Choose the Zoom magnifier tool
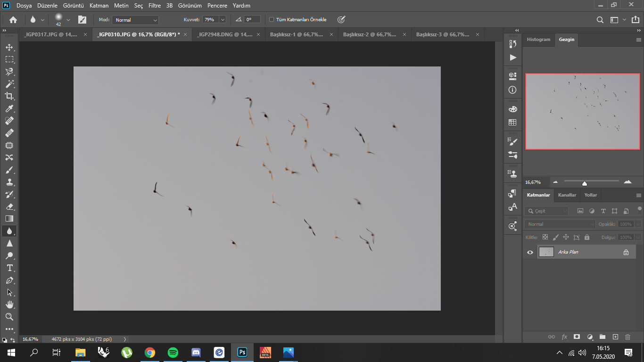This screenshot has height=362, width=644. click(x=9, y=317)
